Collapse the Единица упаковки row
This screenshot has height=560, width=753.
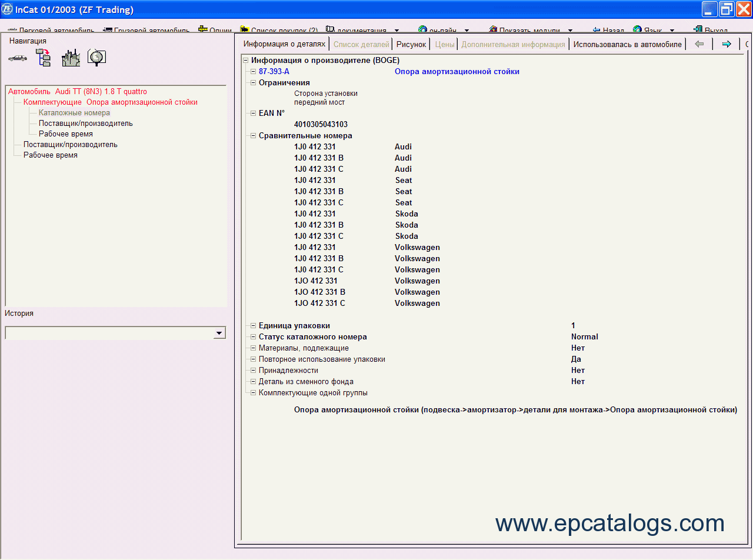click(253, 325)
